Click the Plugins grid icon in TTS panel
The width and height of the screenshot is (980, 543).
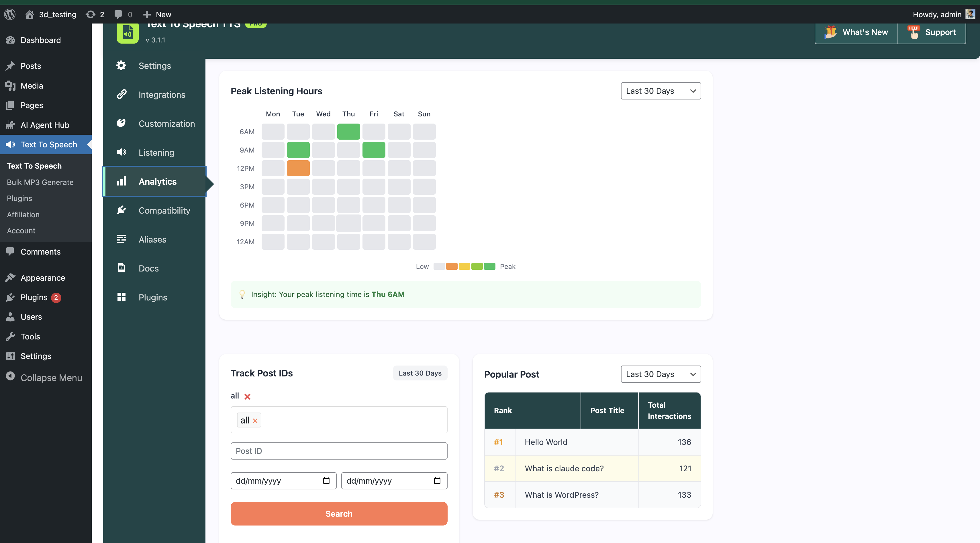click(121, 297)
